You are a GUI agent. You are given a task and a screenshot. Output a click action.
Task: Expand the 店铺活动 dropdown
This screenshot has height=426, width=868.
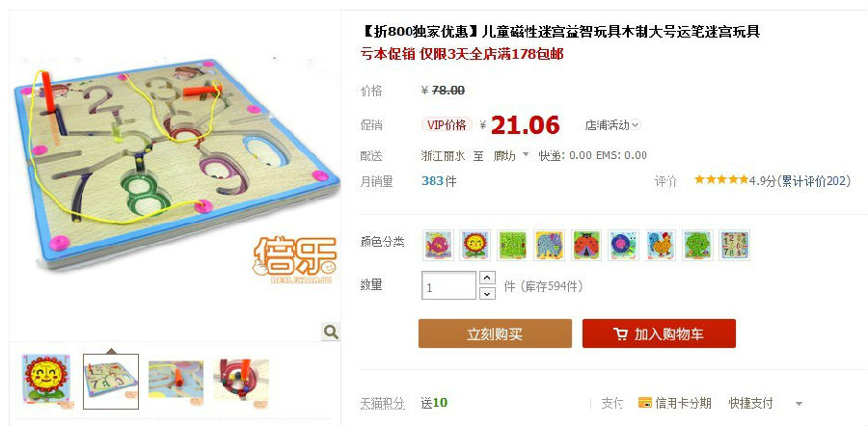pyautogui.click(x=612, y=125)
